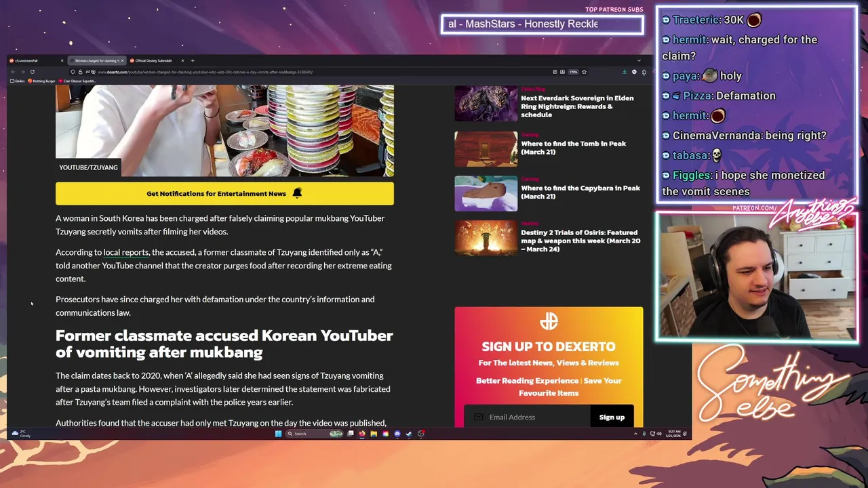
Task: Click Figgles' chat message
Action: tap(744, 183)
